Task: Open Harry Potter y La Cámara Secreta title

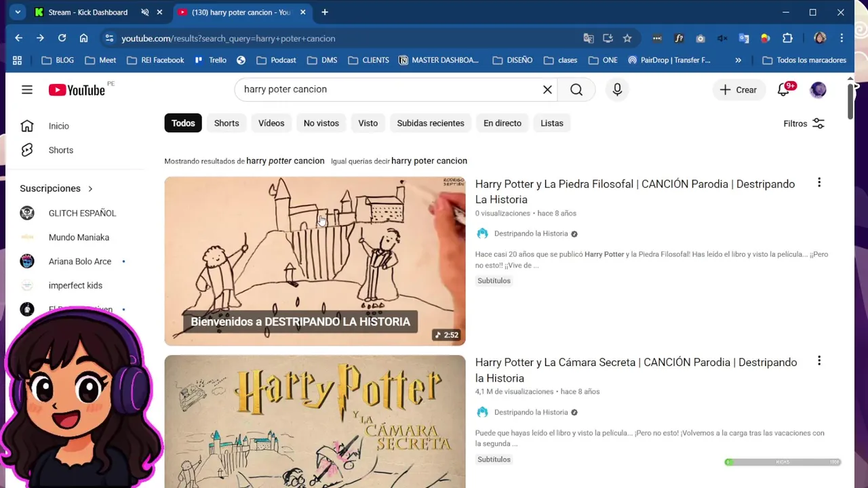Action: tap(636, 370)
